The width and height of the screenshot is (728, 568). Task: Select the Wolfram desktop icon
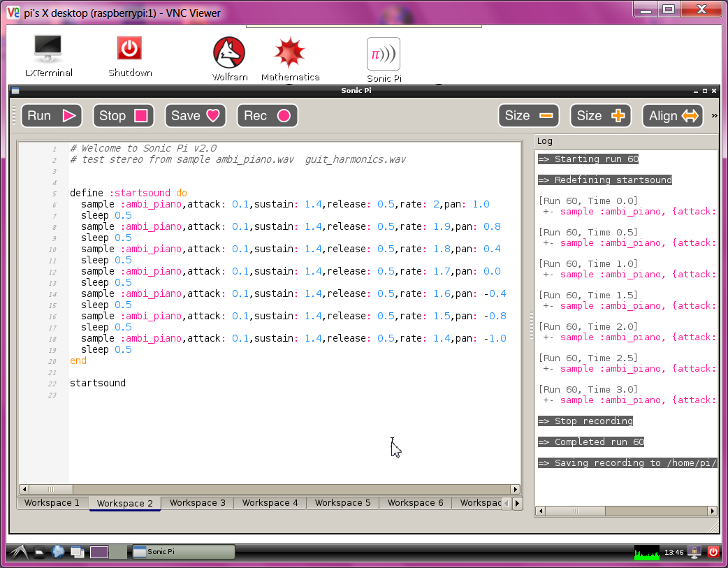tap(229, 59)
